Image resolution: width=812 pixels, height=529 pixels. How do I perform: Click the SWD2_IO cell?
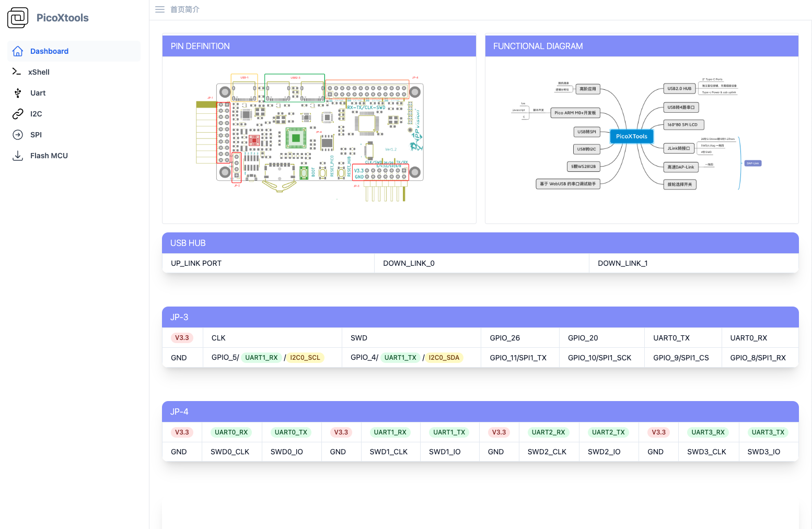(609, 452)
